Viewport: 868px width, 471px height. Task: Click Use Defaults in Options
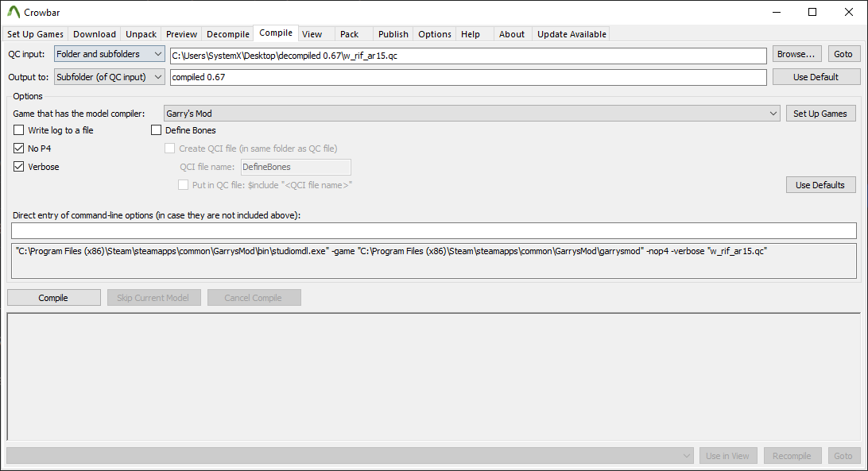820,185
